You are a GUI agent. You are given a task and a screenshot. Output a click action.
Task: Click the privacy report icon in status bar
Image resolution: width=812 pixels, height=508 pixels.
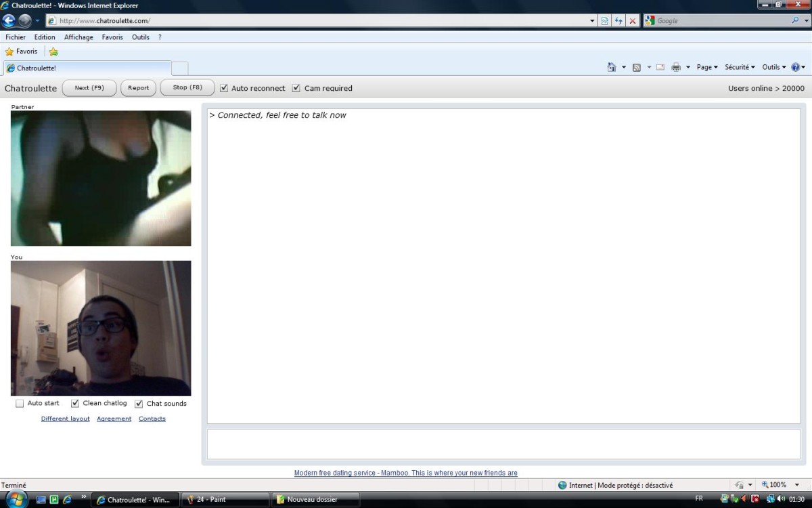[x=740, y=485]
